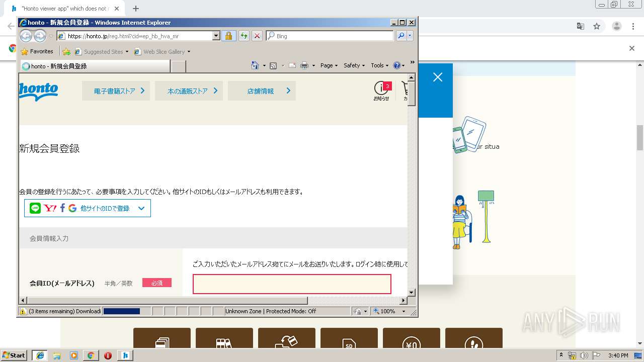This screenshot has width=644, height=362.
Task: Stop page loading with the red X
Action: tap(257, 36)
